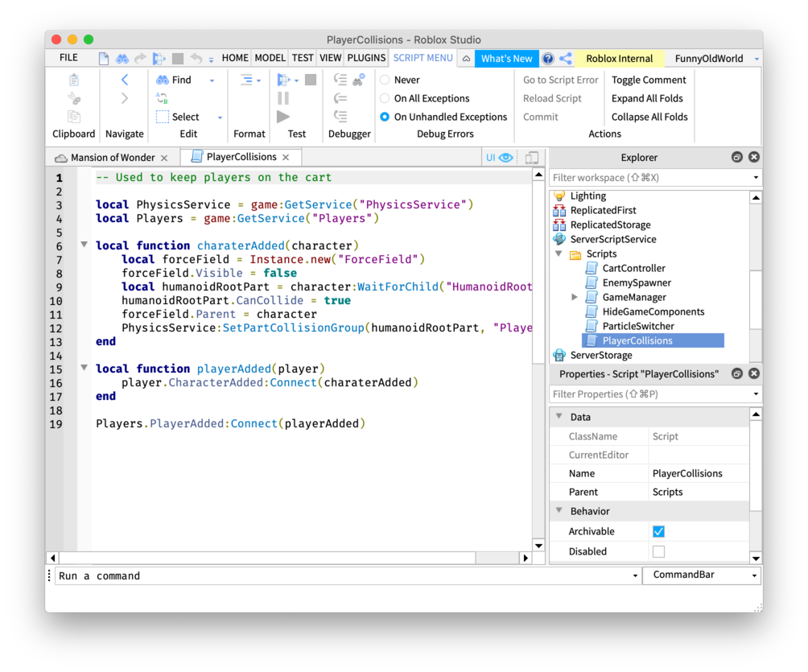Click the Format indent icon
808x672 pixels.
pos(246,80)
